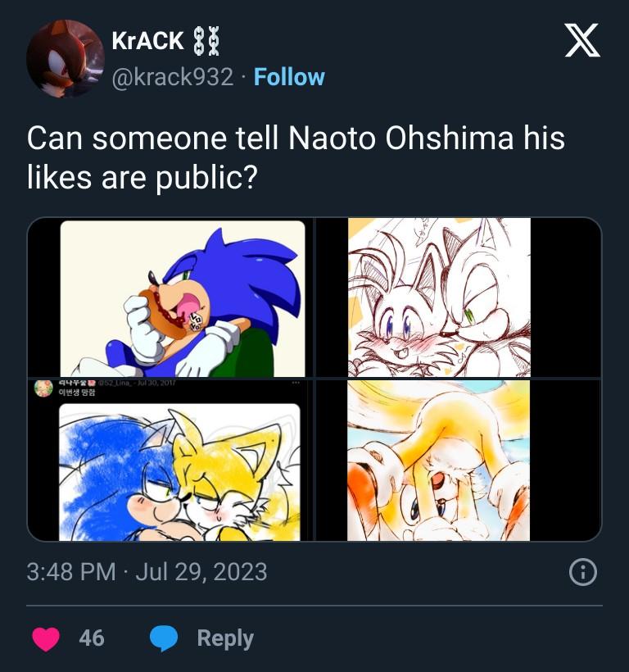
Task: Click the chain emoji beside KrACK
Action: (x=207, y=41)
